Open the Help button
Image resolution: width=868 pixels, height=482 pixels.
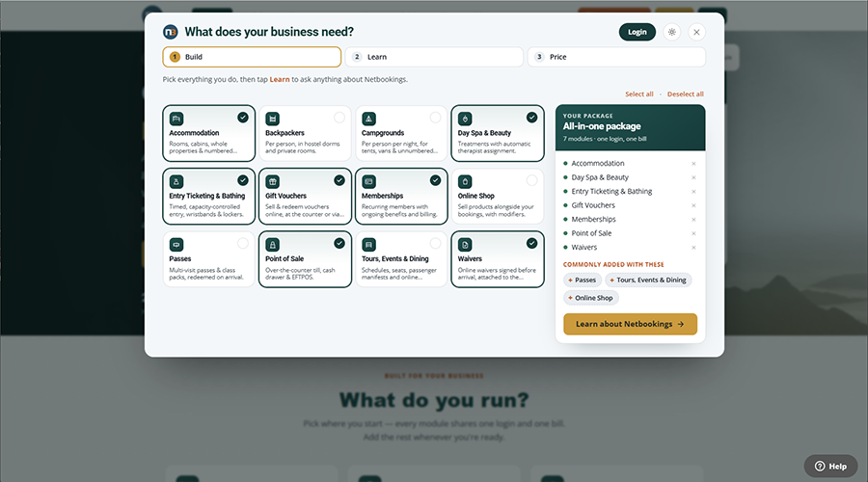point(831,467)
